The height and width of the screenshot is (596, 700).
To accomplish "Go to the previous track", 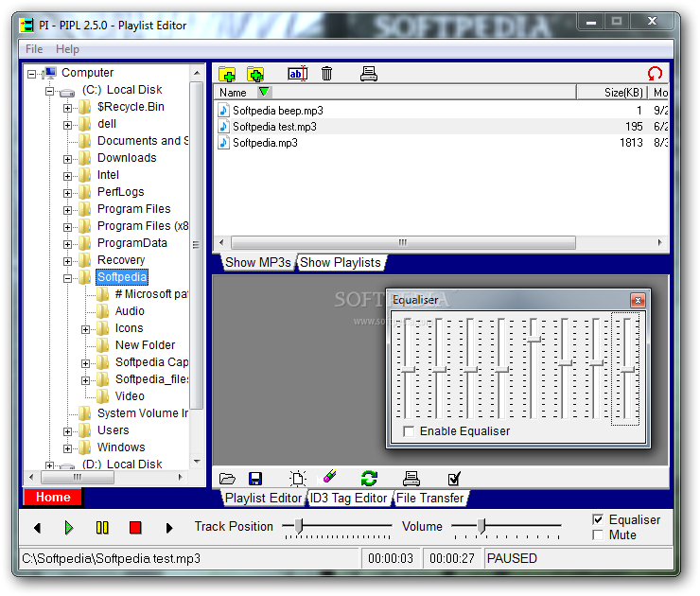I will click(38, 528).
